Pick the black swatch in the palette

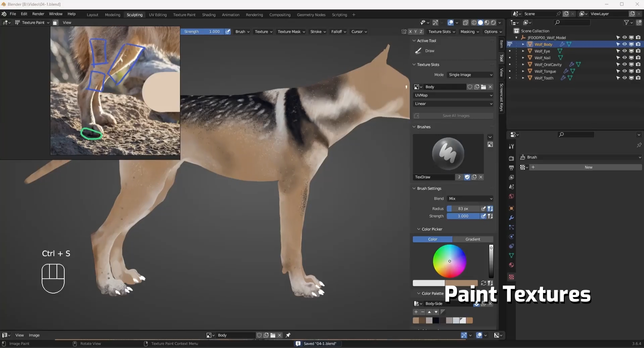pyautogui.click(x=436, y=320)
